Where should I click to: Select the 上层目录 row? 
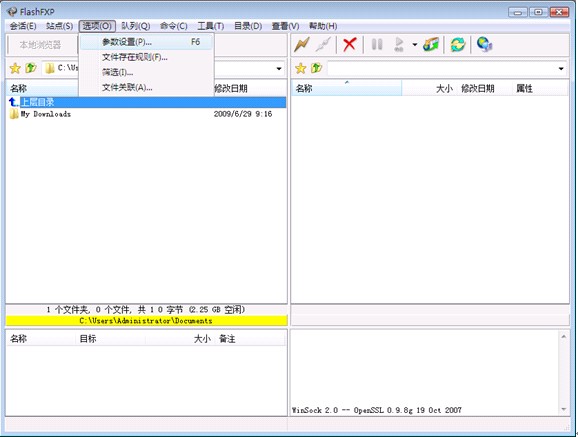(x=146, y=102)
